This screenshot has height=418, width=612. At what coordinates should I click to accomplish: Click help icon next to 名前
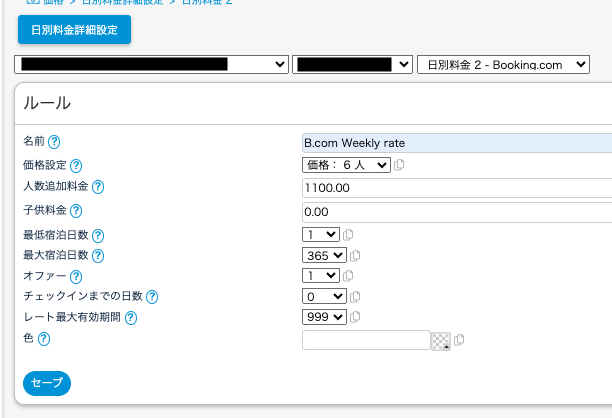(54, 142)
